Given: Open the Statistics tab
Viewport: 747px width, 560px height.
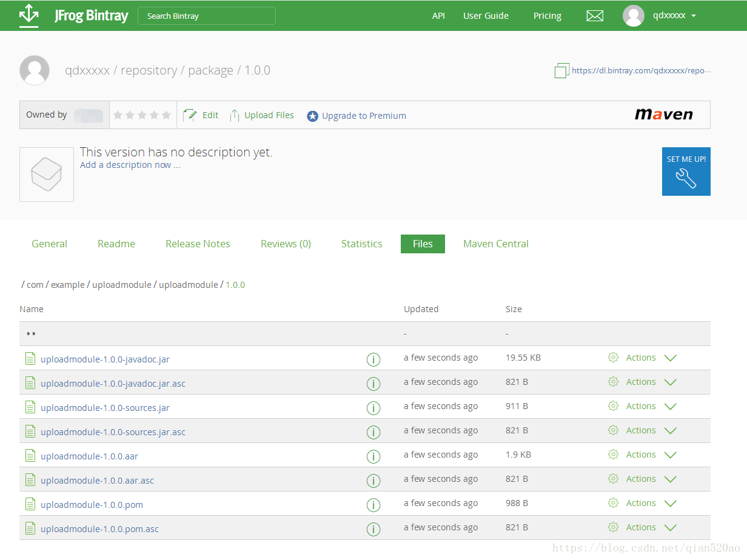Looking at the screenshot, I should [361, 244].
